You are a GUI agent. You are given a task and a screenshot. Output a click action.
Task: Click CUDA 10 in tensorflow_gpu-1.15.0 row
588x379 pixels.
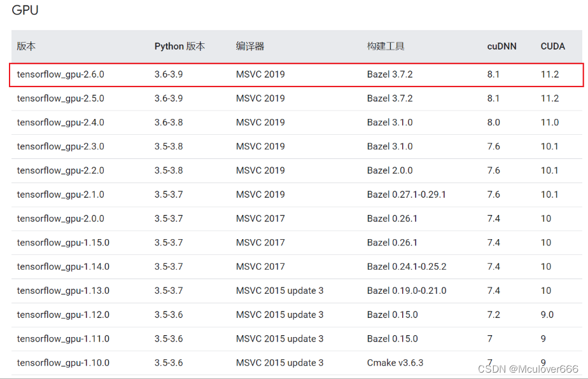(x=546, y=242)
